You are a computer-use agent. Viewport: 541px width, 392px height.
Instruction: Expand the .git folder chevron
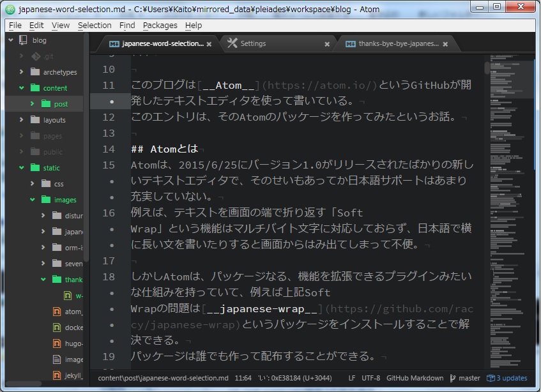(x=21, y=56)
